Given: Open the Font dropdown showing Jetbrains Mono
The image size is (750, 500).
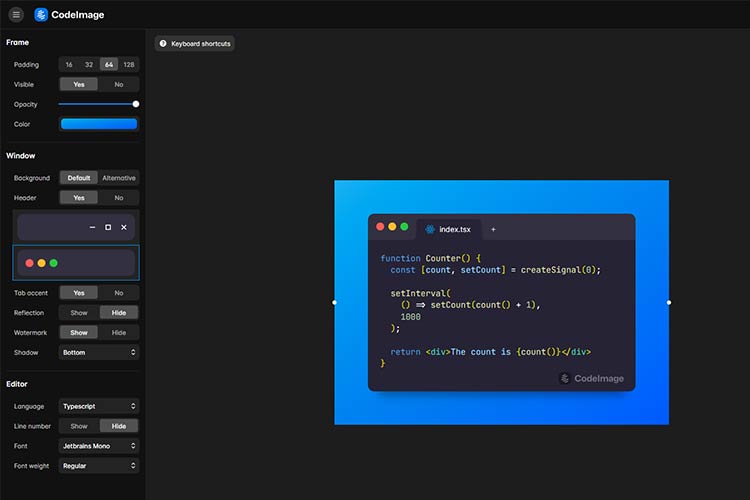Looking at the screenshot, I should [x=99, y=446].
